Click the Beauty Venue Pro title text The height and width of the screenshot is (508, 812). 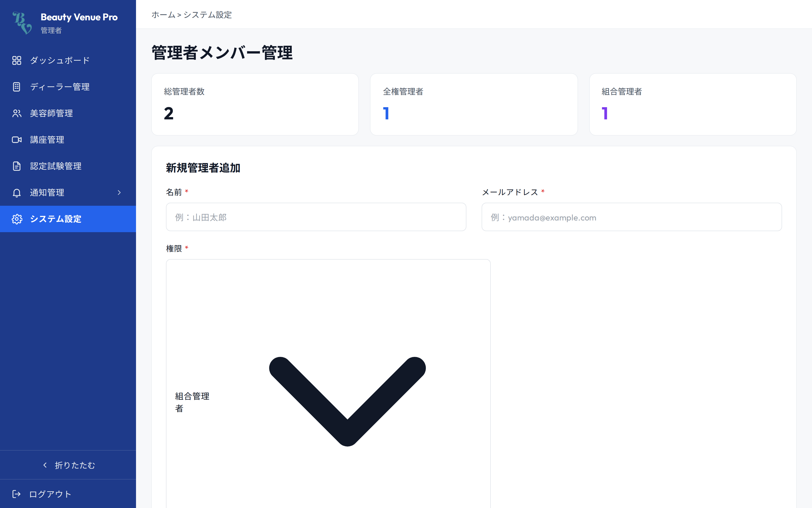pos(79,17)
